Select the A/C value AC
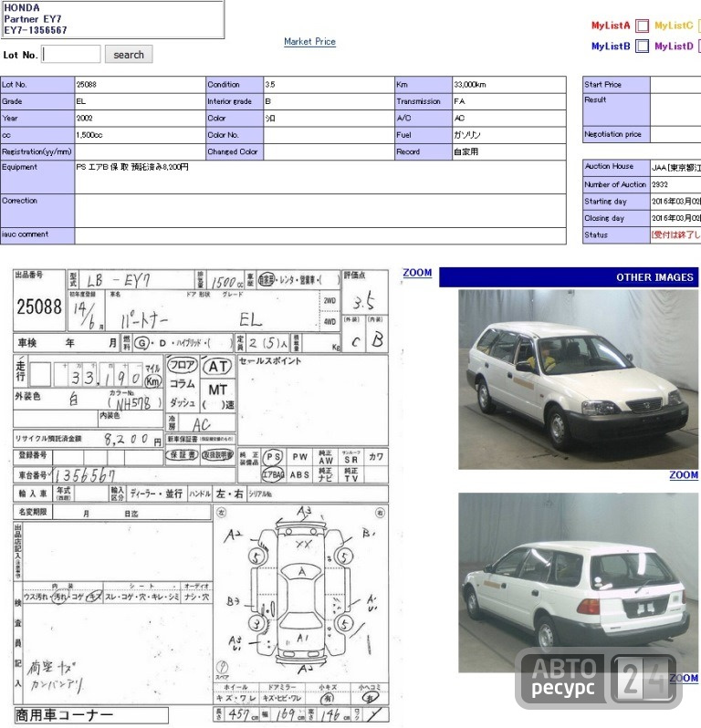 coord(459,118)
